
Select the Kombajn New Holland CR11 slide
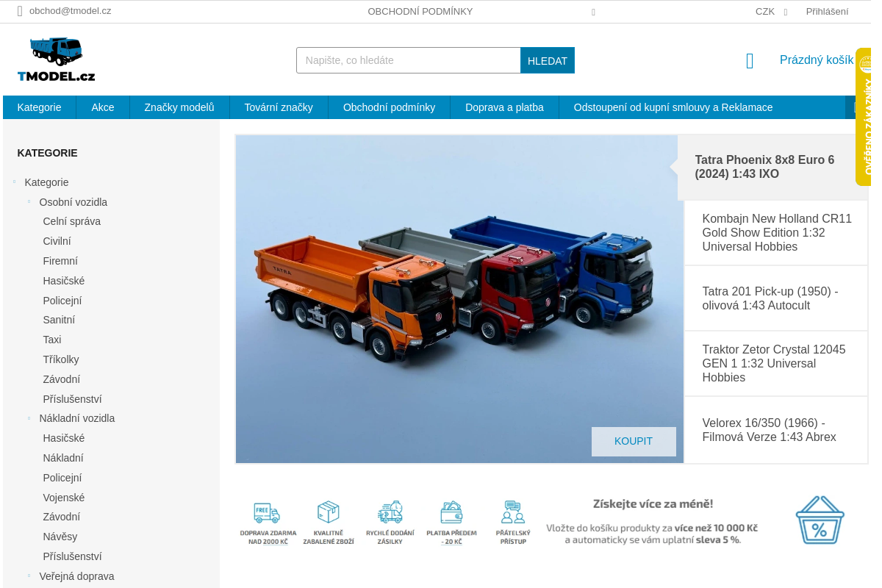coord(776,233)
